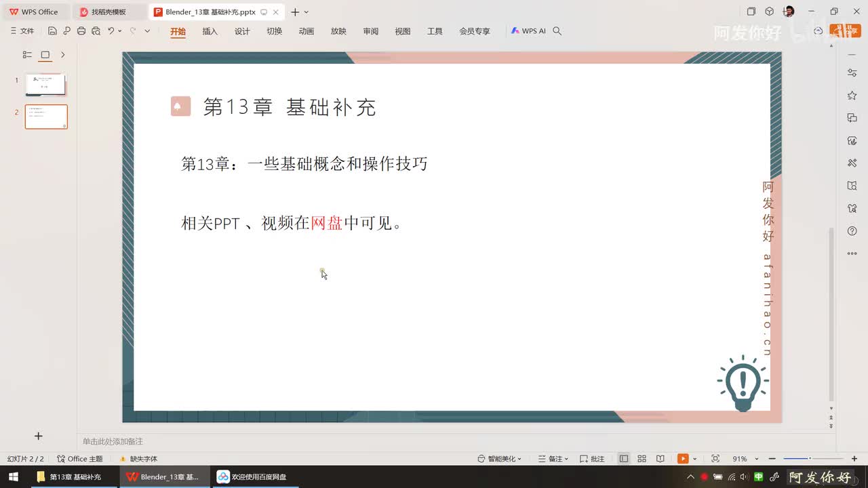Switch to thumbnail view in slide panel
The width and height of the screenshot is (868, 488).
pos(45,55)
